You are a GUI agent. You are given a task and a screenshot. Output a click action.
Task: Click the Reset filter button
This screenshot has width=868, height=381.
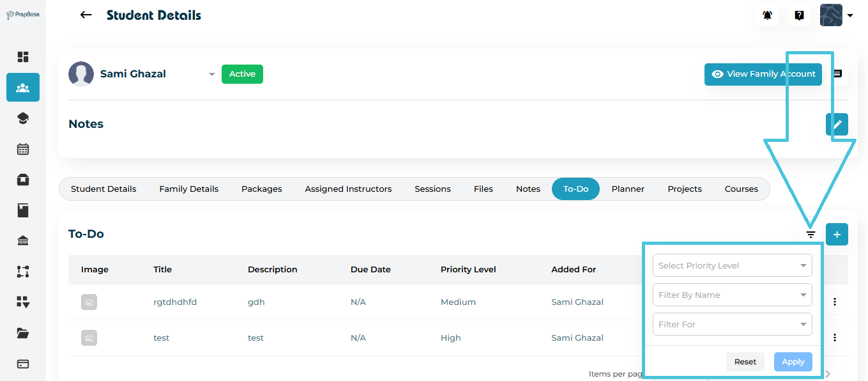(745, 362)
